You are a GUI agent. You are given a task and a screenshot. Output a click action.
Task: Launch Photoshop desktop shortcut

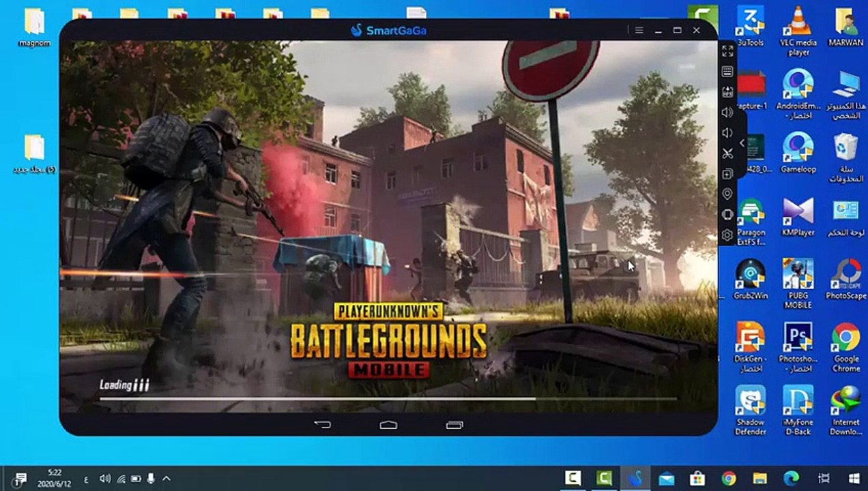click(x=798, y=348)
